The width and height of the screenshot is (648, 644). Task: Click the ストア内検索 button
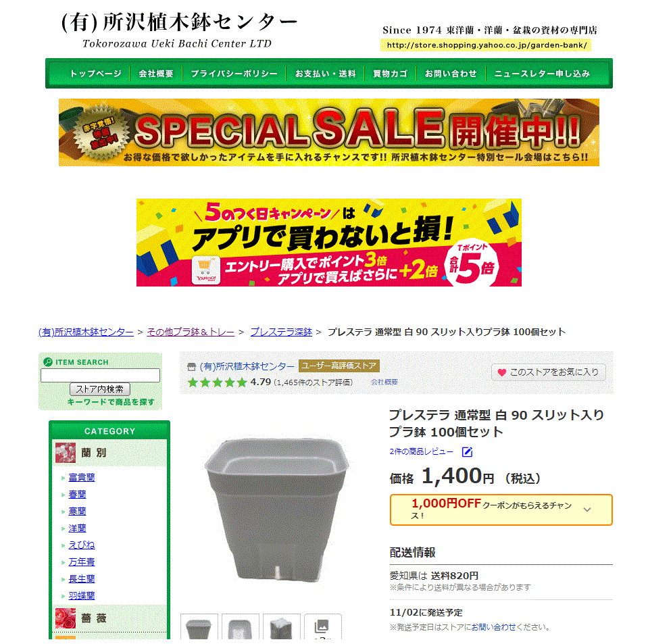pyautogui.click(x=100, y=389)
